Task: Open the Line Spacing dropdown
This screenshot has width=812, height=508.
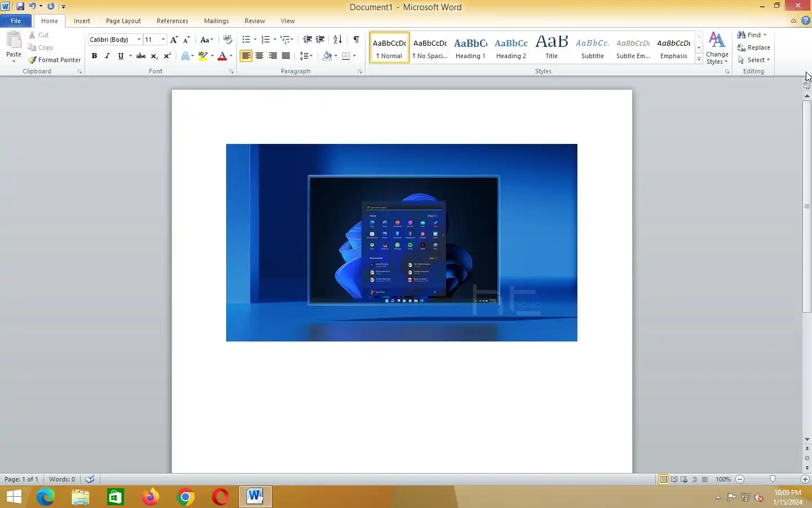Action: point(306,56)
